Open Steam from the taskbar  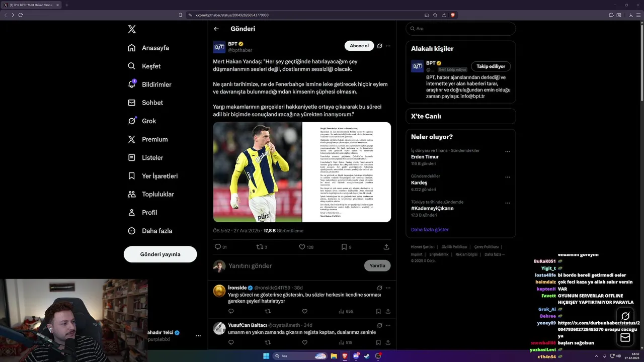(x=367, y=356)
